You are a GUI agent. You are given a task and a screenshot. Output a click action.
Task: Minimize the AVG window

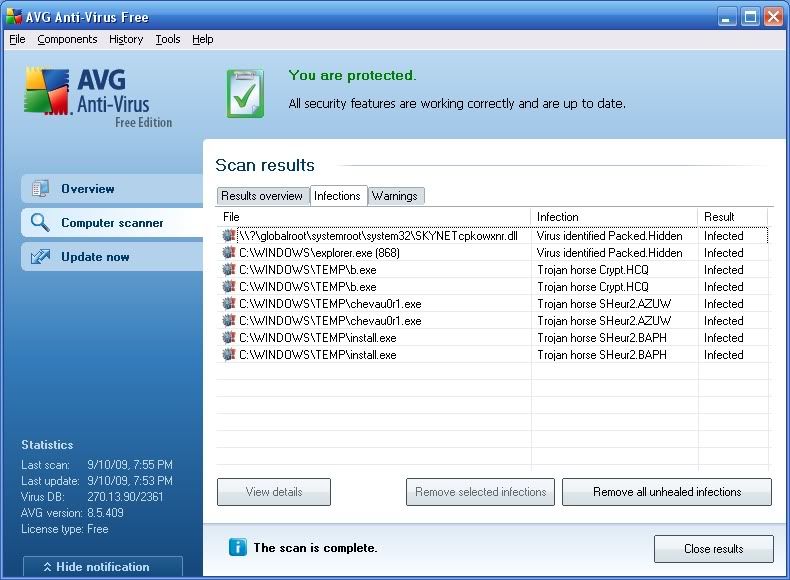[x=726, y=17]
